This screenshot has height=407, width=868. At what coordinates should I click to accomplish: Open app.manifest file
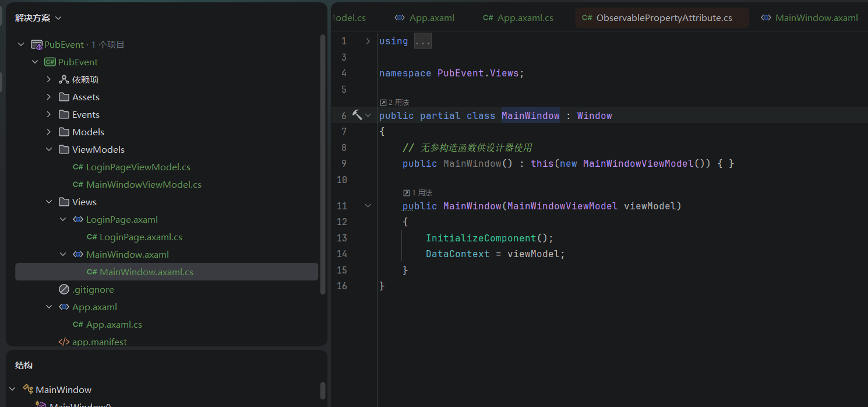(100, 342)
